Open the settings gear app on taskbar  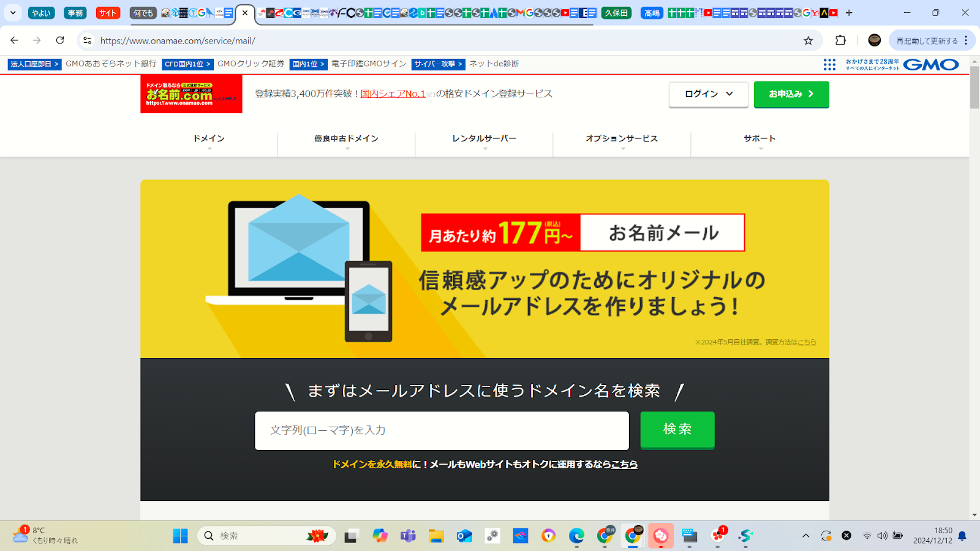(x=492, y=536)
